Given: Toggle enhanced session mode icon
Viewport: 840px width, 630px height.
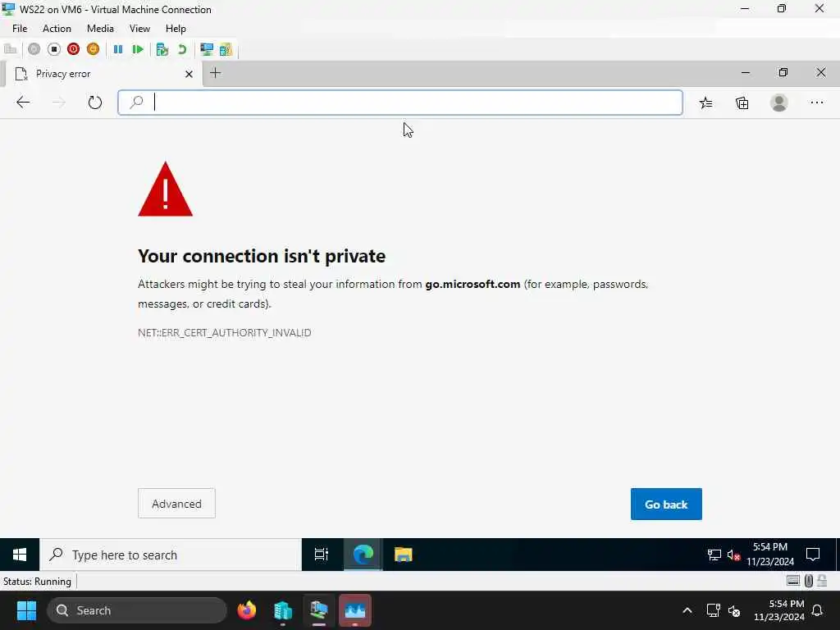Looking at the screenshot, I should (x=206, y=49).
